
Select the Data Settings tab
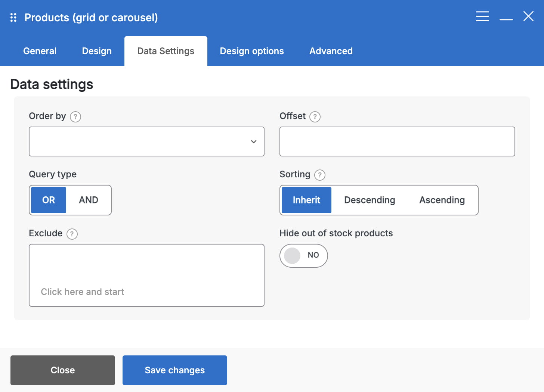pyautogui.click(x=166, y=51)
